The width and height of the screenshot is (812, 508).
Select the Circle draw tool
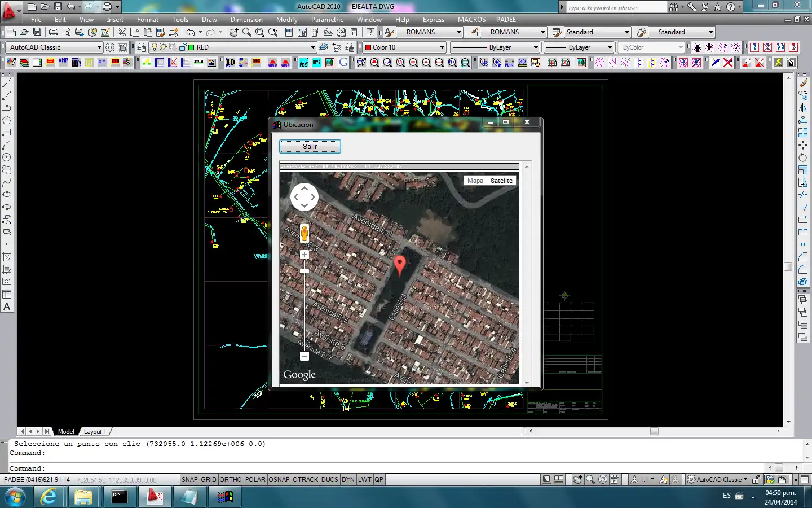(7, 157)
